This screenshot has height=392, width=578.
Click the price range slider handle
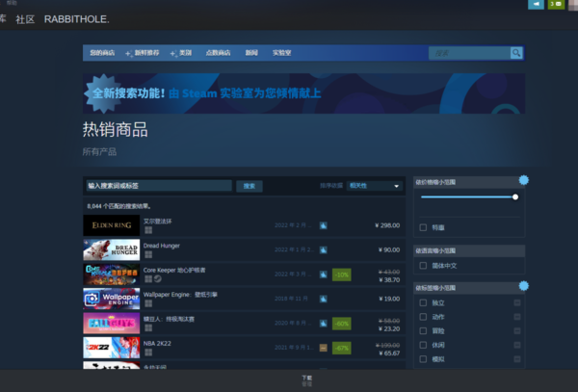(515, 196)
